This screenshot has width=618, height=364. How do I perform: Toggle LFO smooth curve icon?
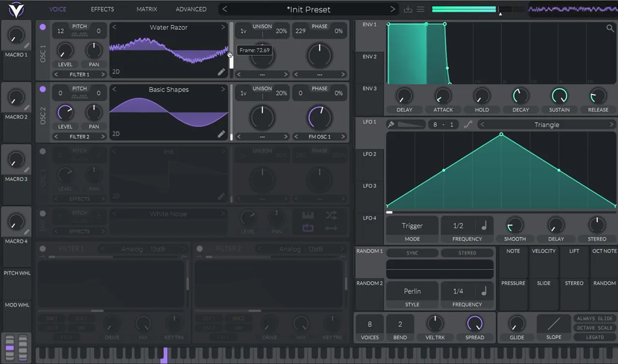point(467,125)
